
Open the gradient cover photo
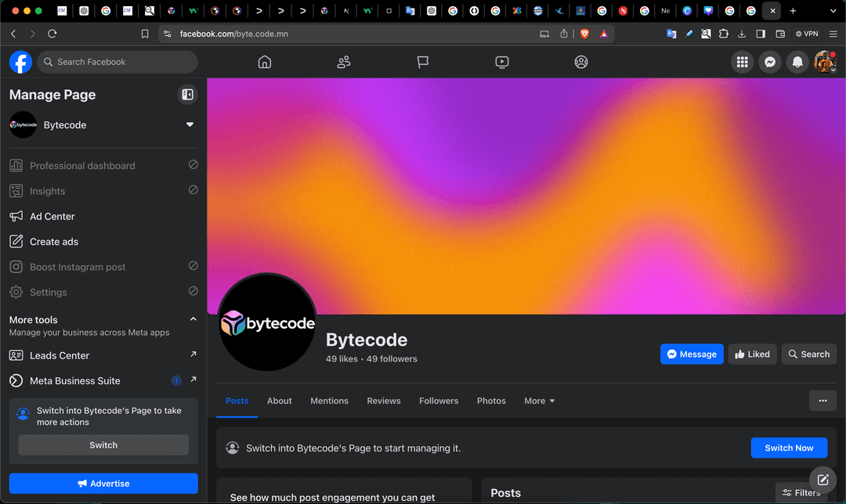pos(526,196)
